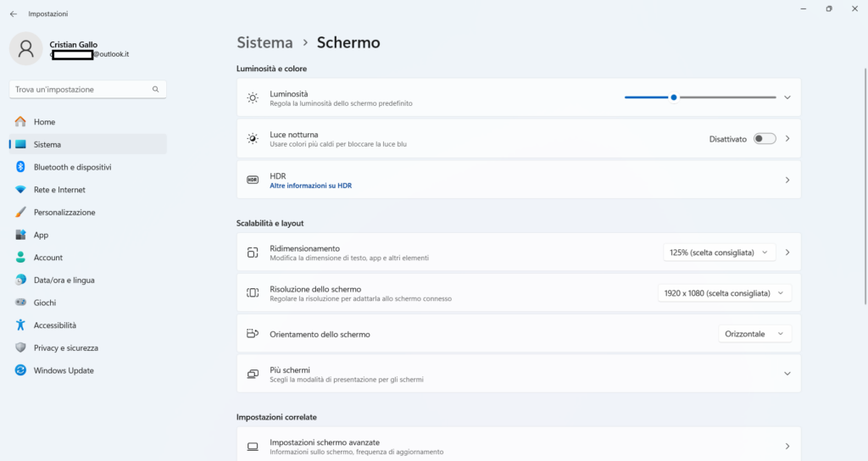Click the Trova un'impostazione search field
This screenshot has width=868, height=461.
pos(81,89)
